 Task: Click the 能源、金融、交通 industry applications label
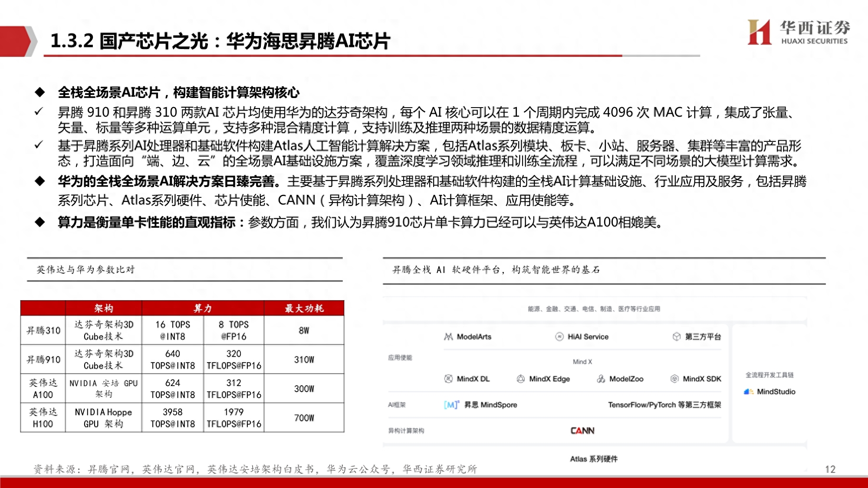pyautogui.click(x=594, y=309)
